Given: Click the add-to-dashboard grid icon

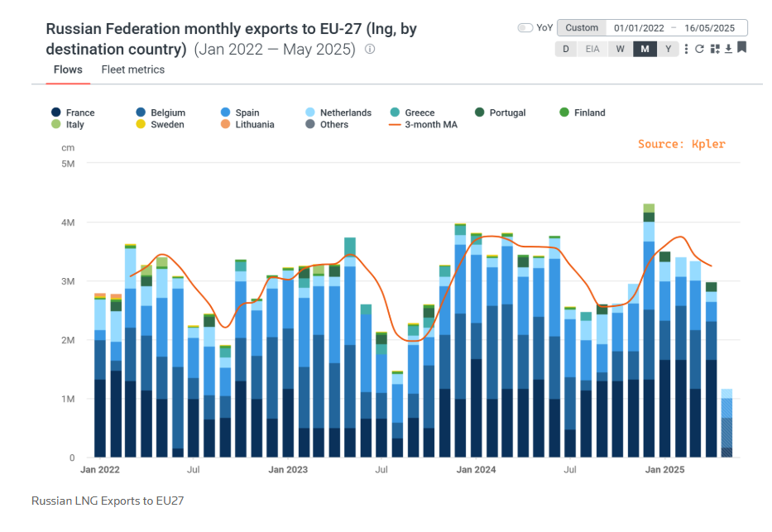Looking at the screenshot, I should (714, 49).
